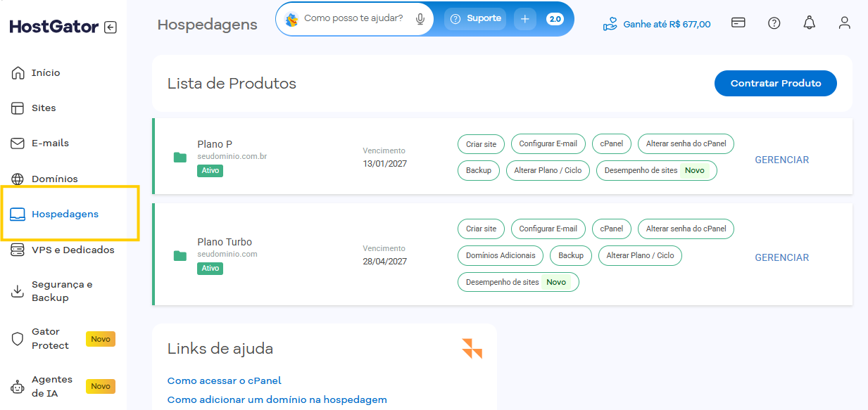This screenshot has height=410, width=868.
Task: Open Domínios in the sidebar
Action: pyautogui.click(x=55, y=179)
